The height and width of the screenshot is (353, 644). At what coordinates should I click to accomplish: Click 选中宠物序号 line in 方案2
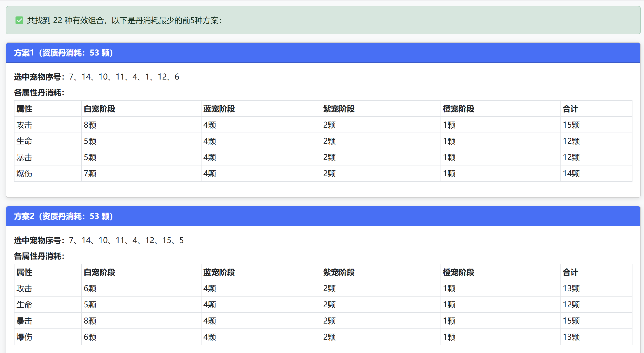pyautogui.click(x=99, y=240)
